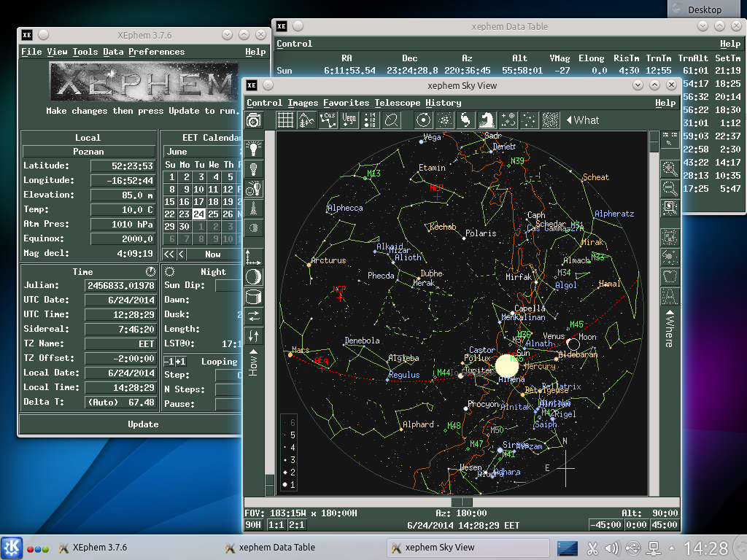Screen dimensions: 747x560
Task: Click the horizontal azimuth slider below sky map
Action: pos(462,502)
